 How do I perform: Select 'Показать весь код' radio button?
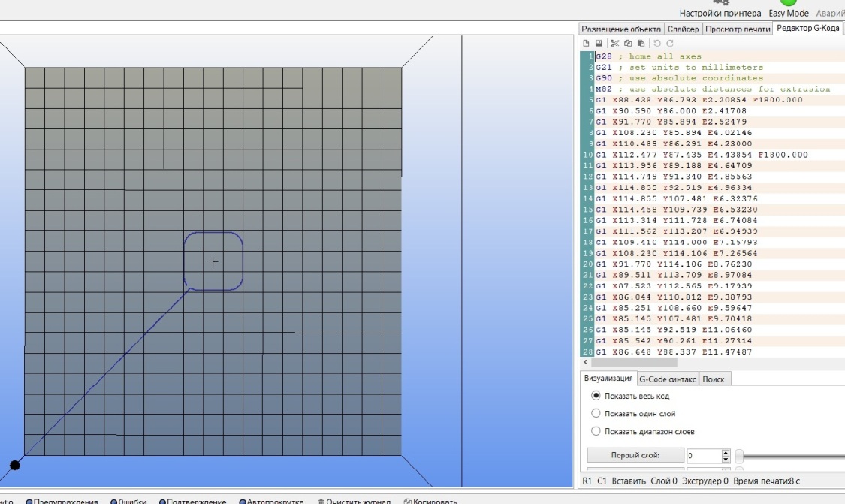coord(596,395)
